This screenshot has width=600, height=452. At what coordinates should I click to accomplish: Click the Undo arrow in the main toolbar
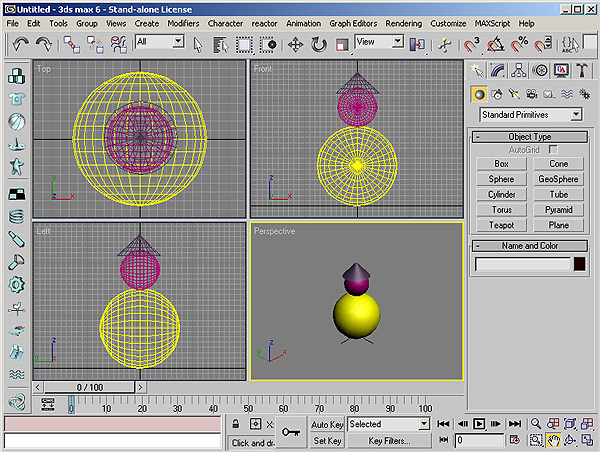point(20,44)
